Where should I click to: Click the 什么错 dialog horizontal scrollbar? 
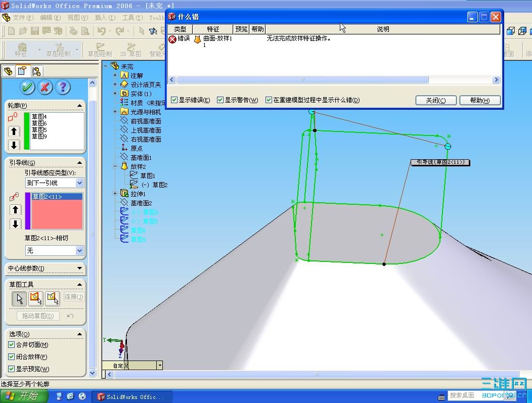(302, 80)
